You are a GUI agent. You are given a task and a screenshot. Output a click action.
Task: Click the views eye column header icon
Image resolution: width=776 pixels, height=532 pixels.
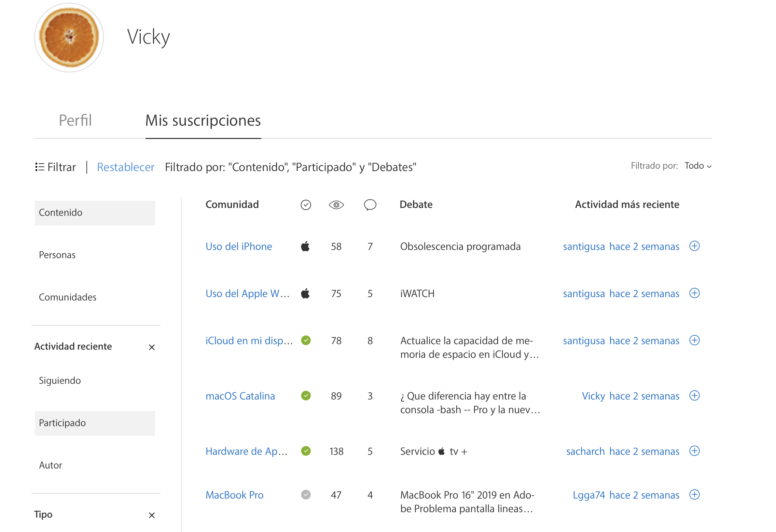click(336, 205)
